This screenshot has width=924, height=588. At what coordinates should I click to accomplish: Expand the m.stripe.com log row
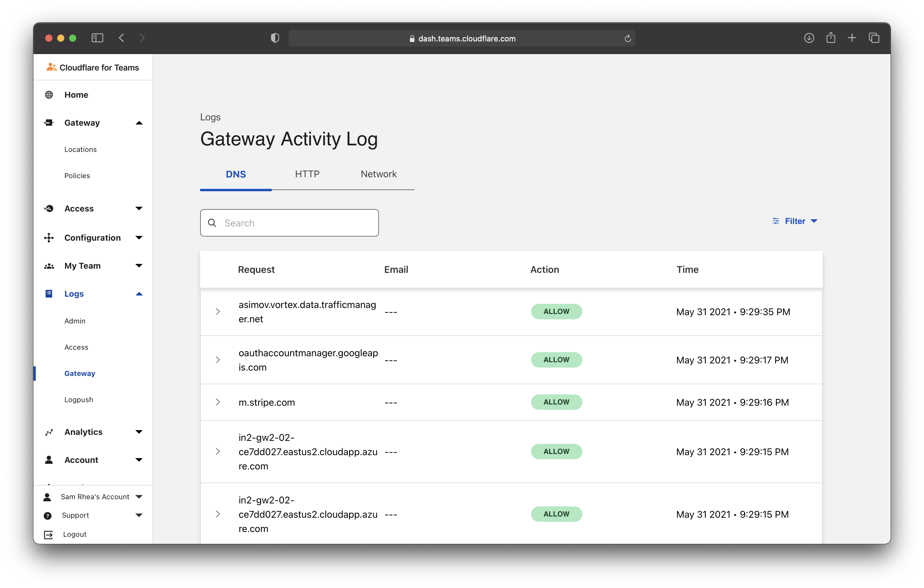(x=217, y=402)
